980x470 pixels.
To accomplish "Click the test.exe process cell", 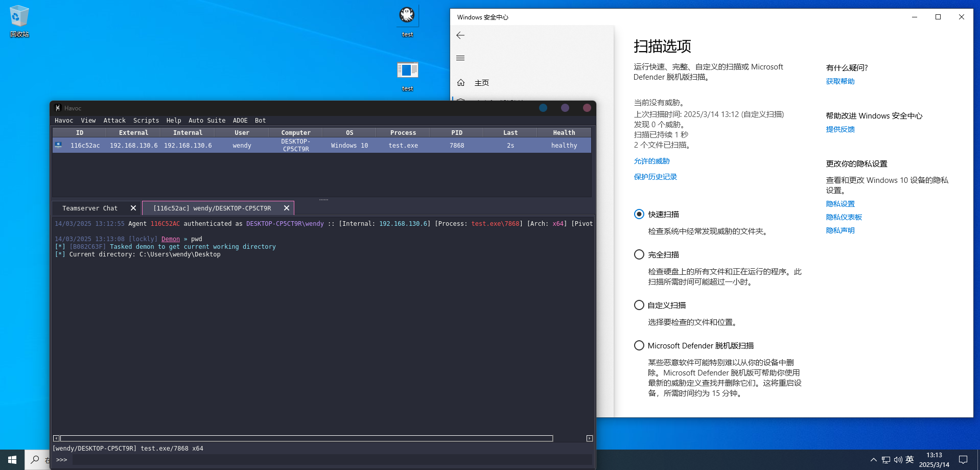I will click(403, 146).
